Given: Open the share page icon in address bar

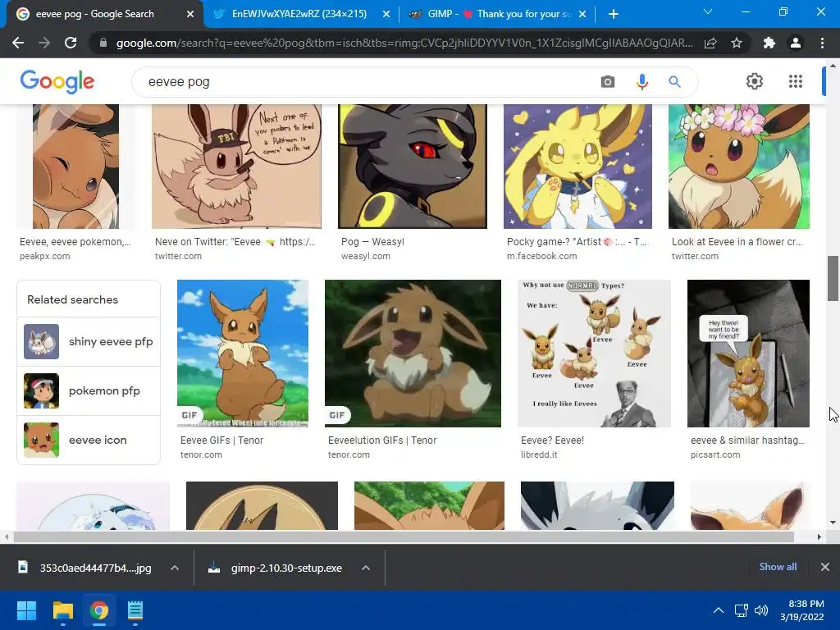Looking at the screenshot, I should 710,43.
